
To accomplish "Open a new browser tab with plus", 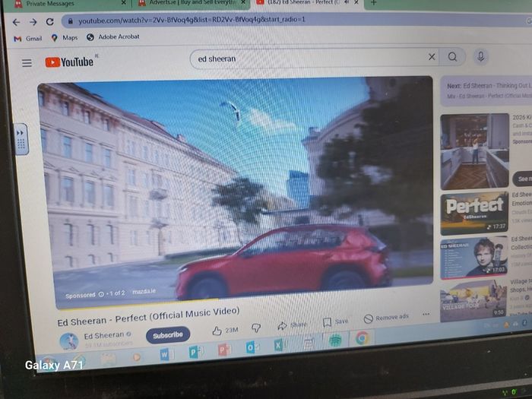I will [x=374, y=3].
